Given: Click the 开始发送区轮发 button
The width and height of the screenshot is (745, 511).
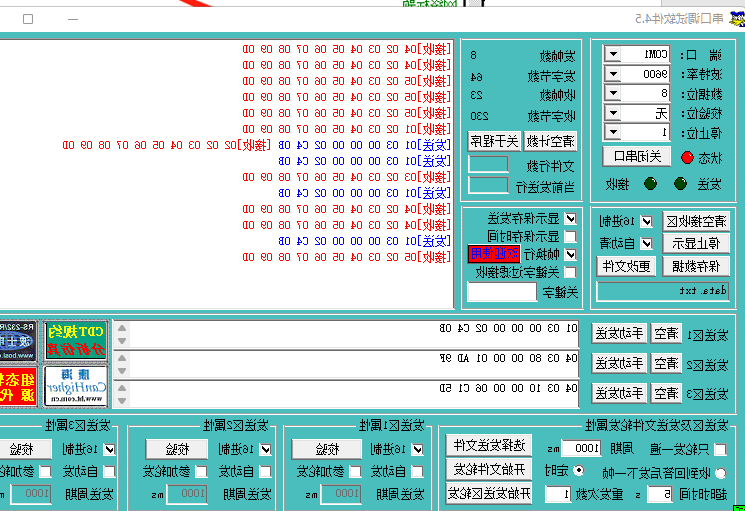Looking at the screenshot, I should click(489, 494).
